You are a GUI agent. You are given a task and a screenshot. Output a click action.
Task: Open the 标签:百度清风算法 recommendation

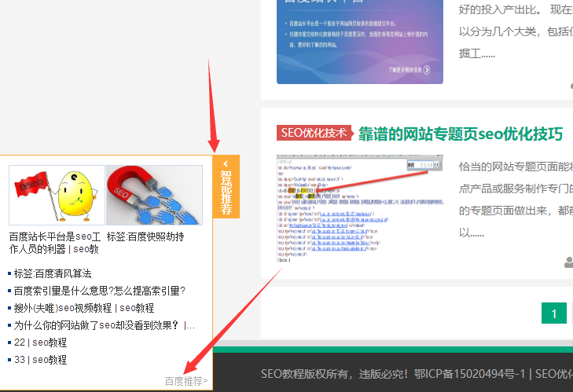point(53,273)
